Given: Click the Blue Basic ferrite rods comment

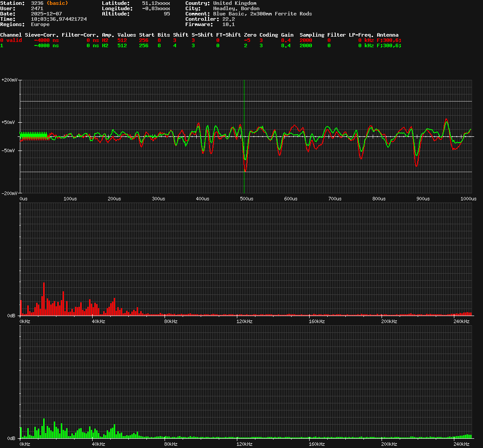Looking at the screenshot, I should tap(262, 14).
